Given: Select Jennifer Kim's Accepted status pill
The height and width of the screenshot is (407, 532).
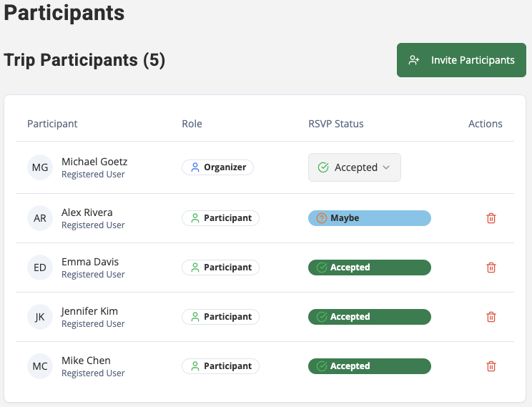Looking at the screenshot, I should (370, 317).
